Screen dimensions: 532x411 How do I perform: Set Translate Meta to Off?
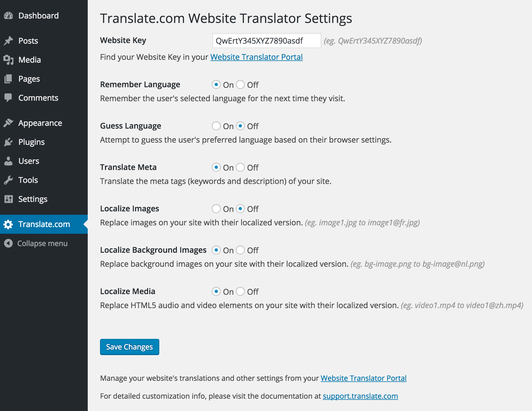click(240, 167)
